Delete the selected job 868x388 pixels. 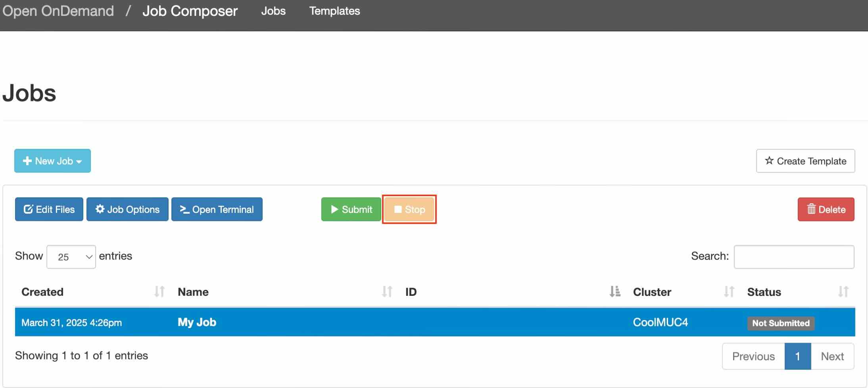tap(826, 209)
